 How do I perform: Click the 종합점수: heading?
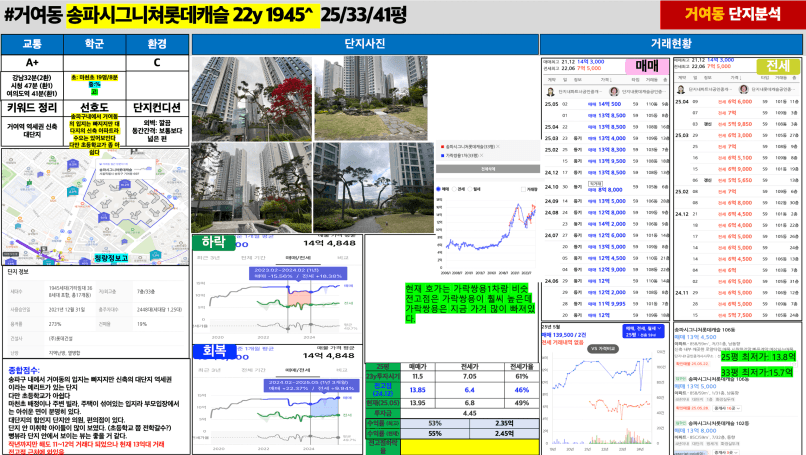coord(24,370)
